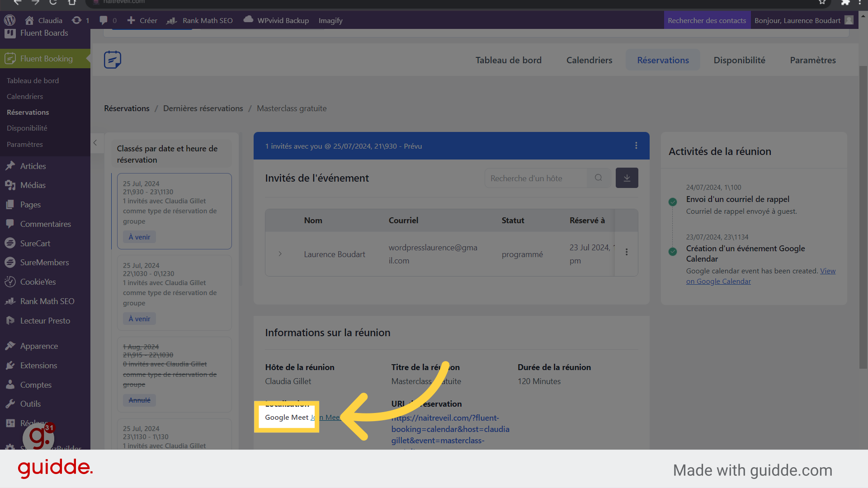The width and height of the screenshot is (868, 488).
Task: Open SureMembers in sidebar
Action: click(44, 263)
